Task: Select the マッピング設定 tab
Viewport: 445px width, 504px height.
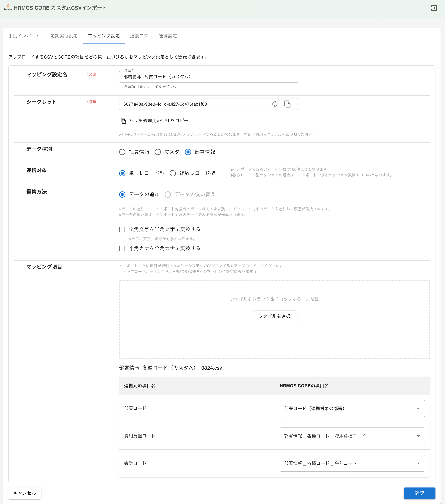Action: pos(104,36)
